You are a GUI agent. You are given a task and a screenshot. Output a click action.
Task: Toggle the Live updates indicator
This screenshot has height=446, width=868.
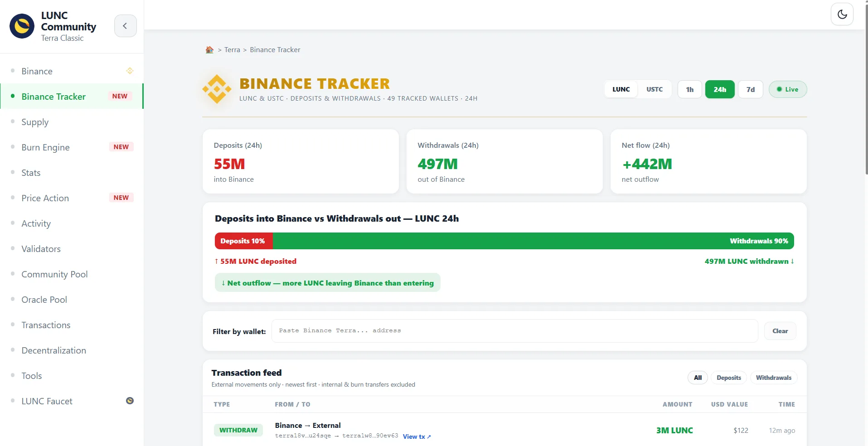(x=787, y=89)
